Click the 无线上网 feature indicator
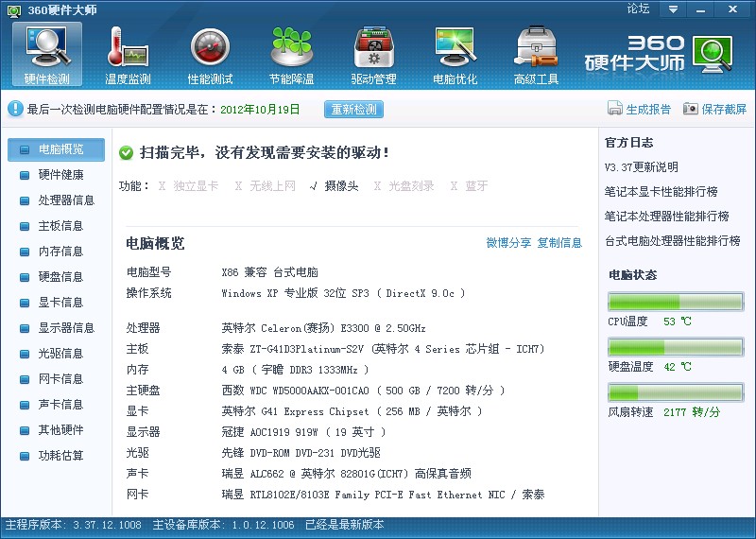This screenshot has width=756, height=539. coord(266,185)
